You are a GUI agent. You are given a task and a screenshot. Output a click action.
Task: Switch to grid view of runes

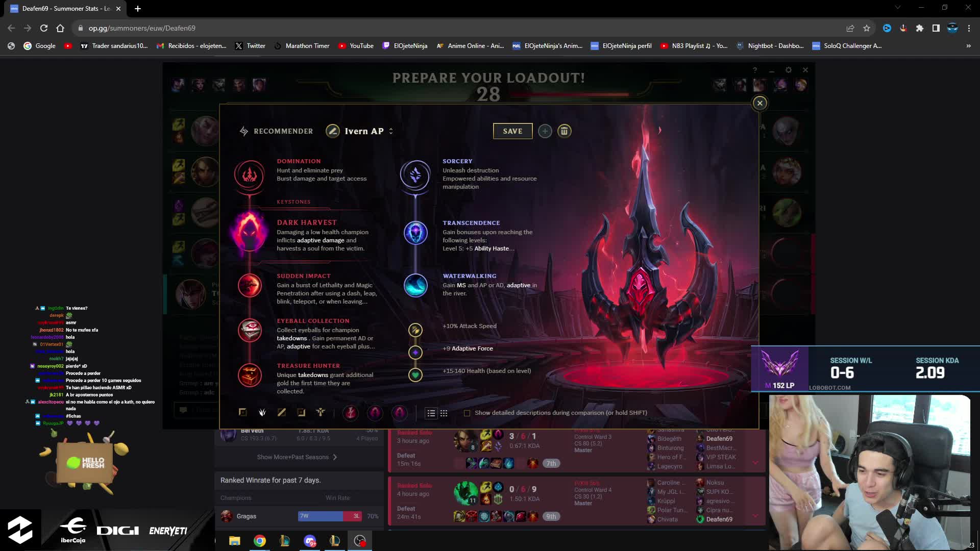coord(444,413)
